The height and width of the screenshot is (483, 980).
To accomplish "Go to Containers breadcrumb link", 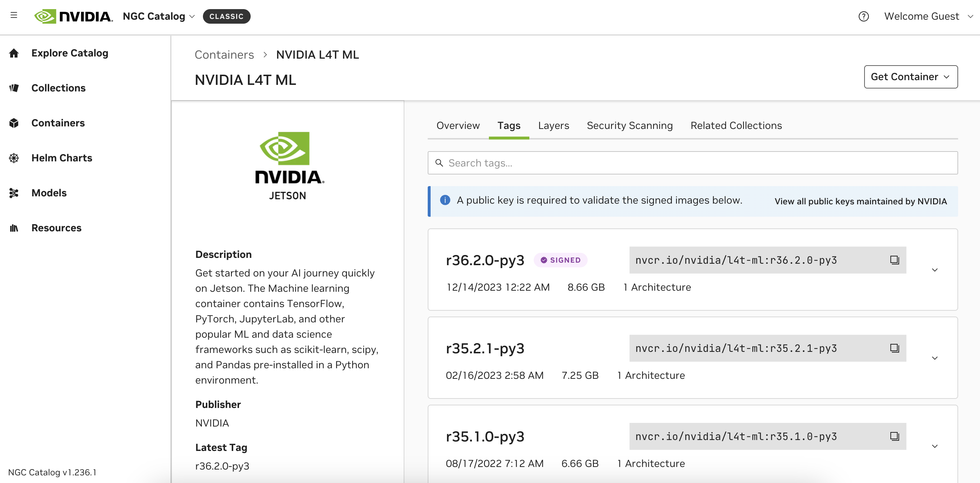I will pos(224,55).
